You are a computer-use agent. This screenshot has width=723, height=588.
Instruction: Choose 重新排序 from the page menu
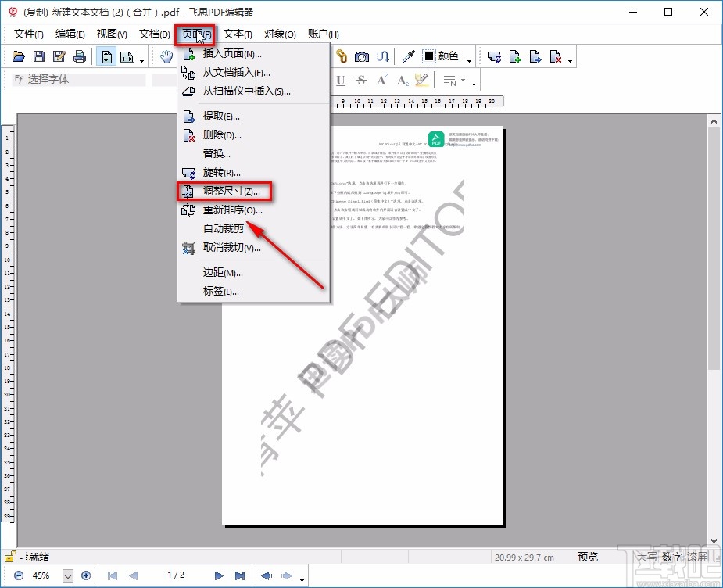[253, 210]
